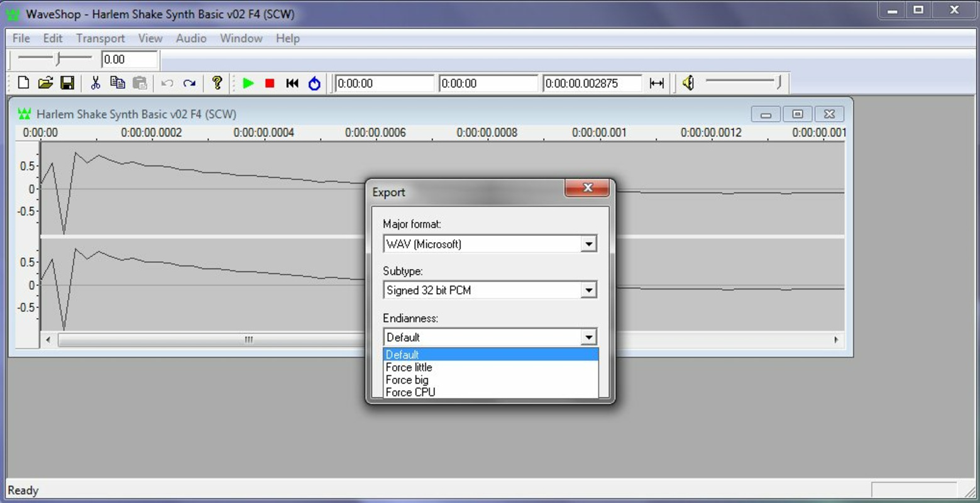Minimize the Harlem Shake document window
Screen dimensions: 980x503
(x=766, y=114)
